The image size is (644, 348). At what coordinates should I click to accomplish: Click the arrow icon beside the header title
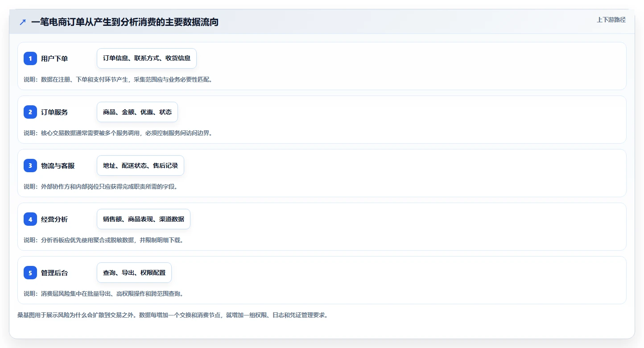(23, 22)
